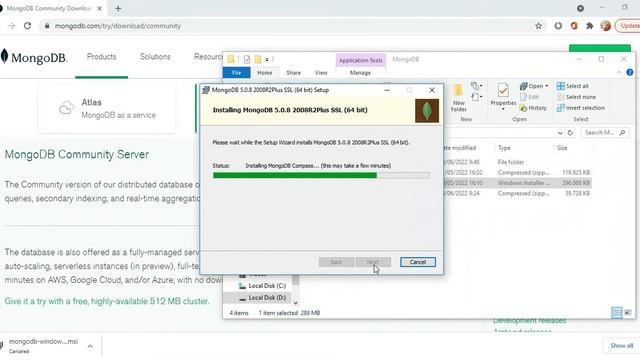This screenshot has height=360, width=640.
Task: Click the Search MongoDB folder field
Action: 605,133
